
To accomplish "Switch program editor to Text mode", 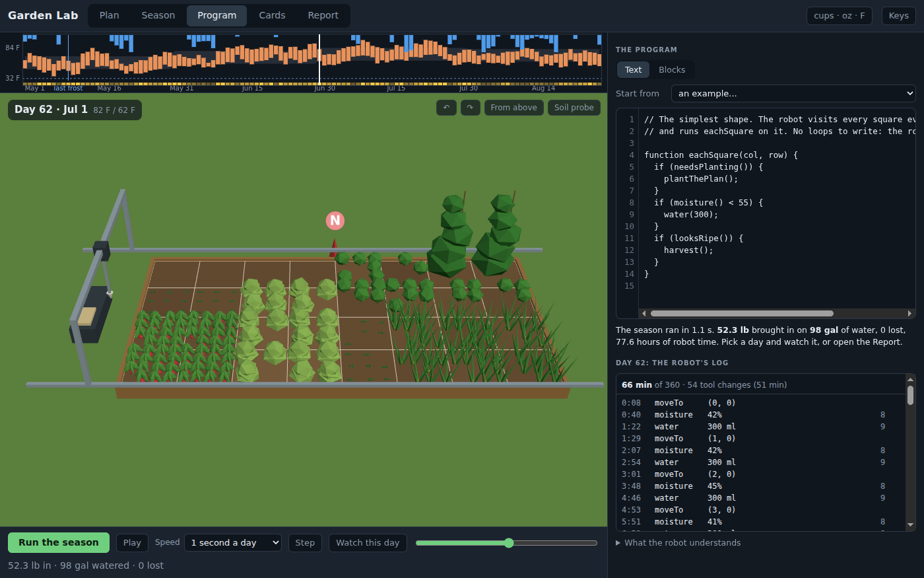I will click(633, 69).
